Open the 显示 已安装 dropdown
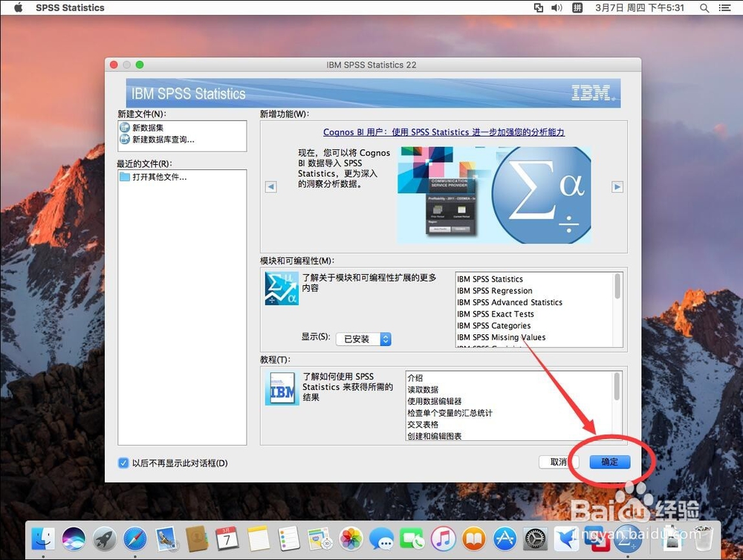The image size is (743, 560). [363, 339]
